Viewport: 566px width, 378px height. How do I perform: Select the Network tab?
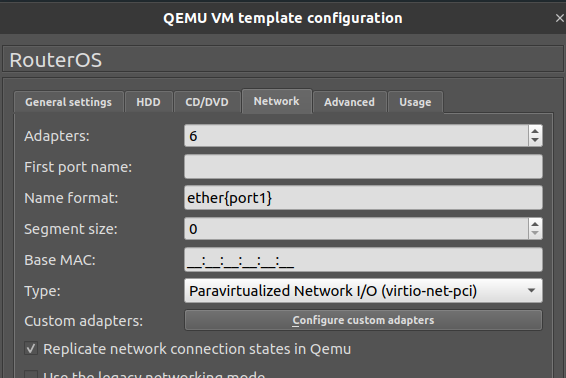[x=277, y=101]
